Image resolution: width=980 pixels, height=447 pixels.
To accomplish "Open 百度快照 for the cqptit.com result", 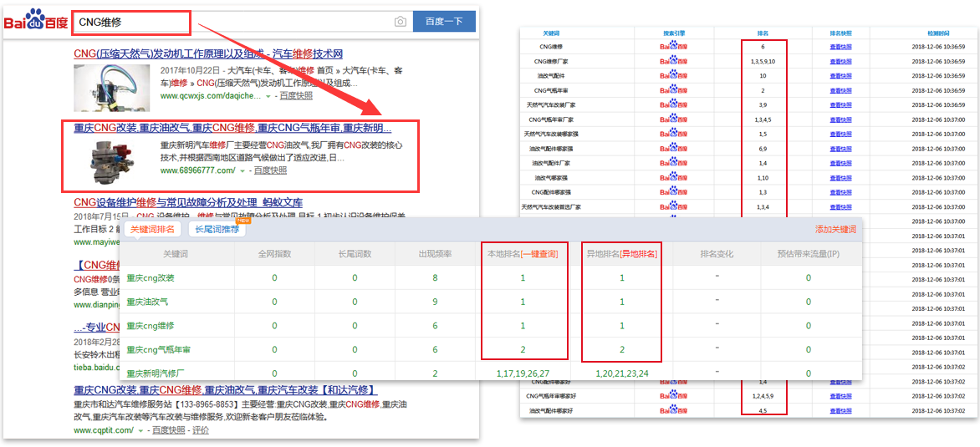I will [169, 431].
